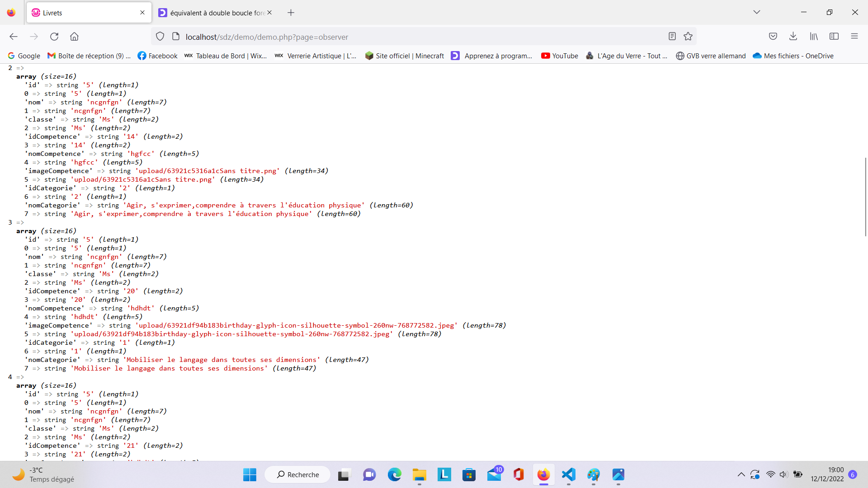Show hidden system tray icons
This screenshot has height=488, width=868.
pos(741,474)
